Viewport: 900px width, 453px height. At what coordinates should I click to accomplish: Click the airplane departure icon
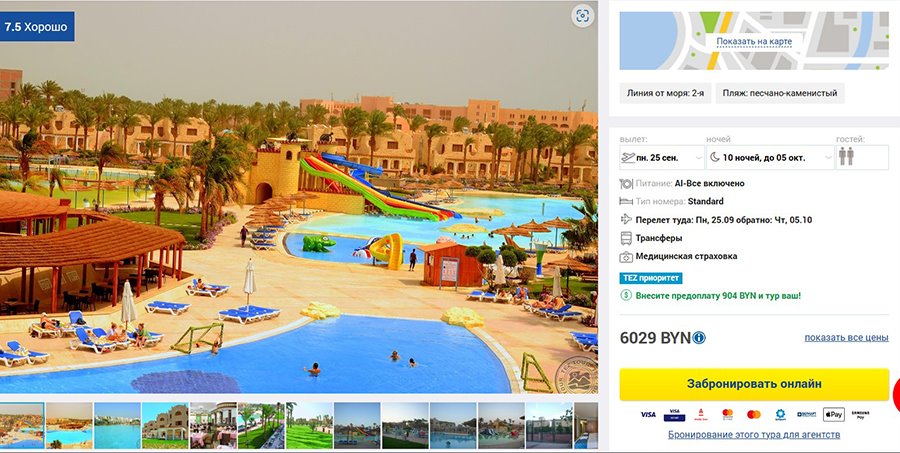tap(628, 157)
